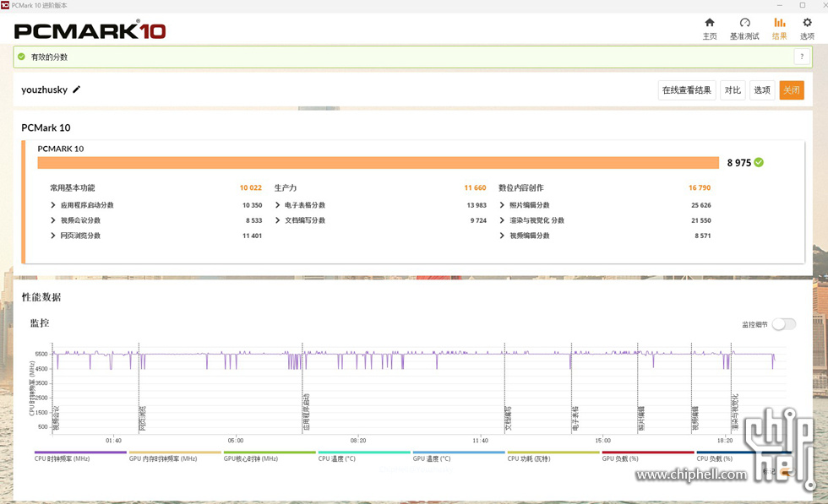Image resolution: width=828 pixels, height=504 pixels.
Task: Select the 文档编写 marker on the chart
Action: [509, 418]
